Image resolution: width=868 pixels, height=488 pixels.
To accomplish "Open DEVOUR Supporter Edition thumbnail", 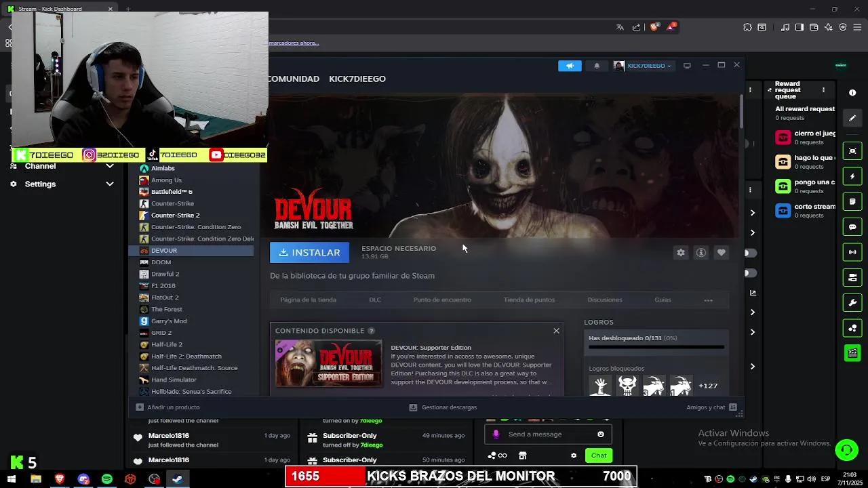I will tap(329, 363).
